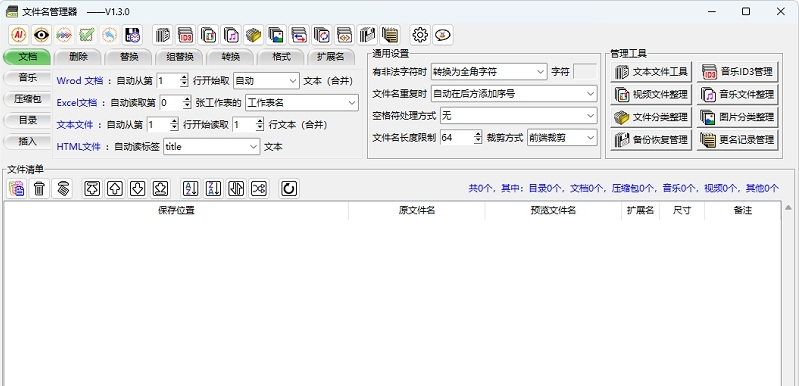The image size is (799, 386).
Task: Click the 保存位置 column header
Action: tap(176, 210)
